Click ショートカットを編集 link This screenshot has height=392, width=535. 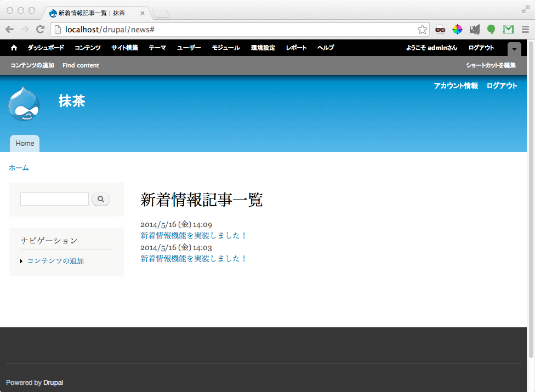[491, 65]
